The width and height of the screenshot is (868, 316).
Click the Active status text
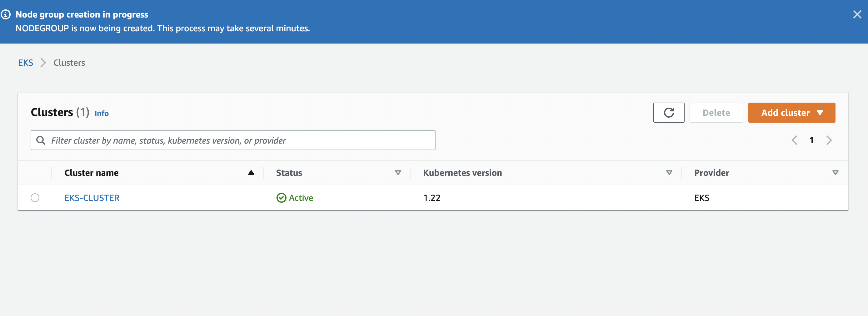[x=301, y=198]
